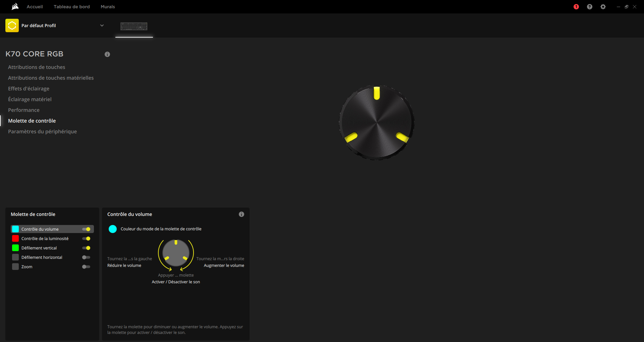This screenshot has height=342, width=644.
Task: Select the Molette de contrôle section
Action: pyautogui.click(x=32, y=121)
